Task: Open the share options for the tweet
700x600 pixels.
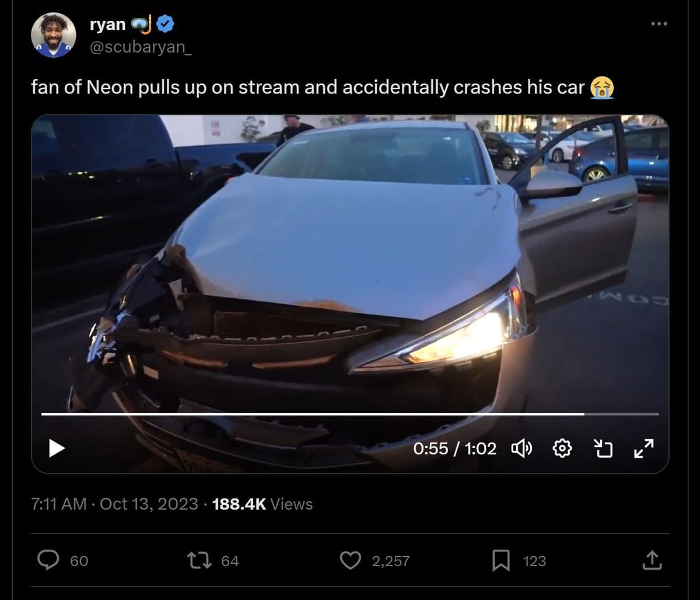Action: tap(652, 560)
